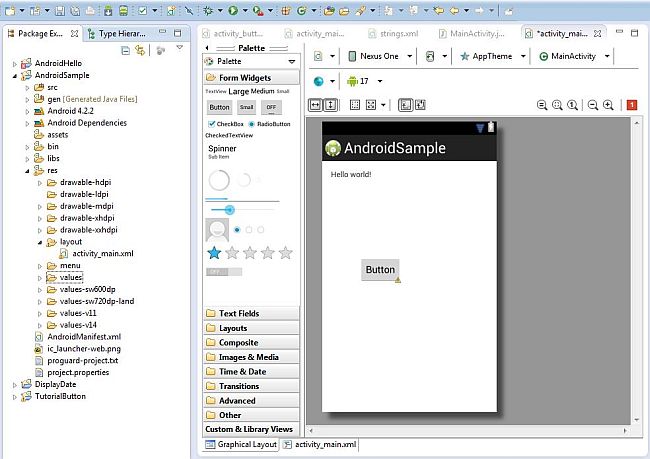This screenshot has width=650, height=459.
Task: Open the AppTheme theme dropdown
Action: pyautogui.click(x=493, y=56)
